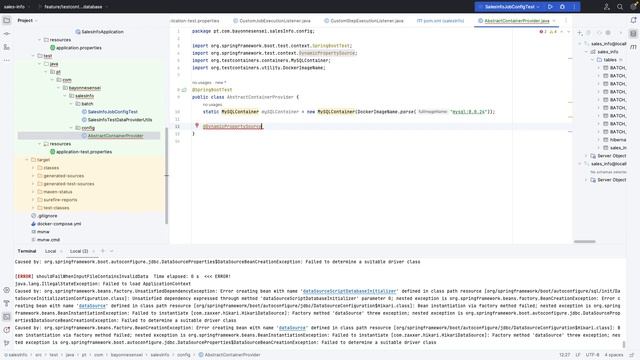Switch to CustomStepExecutionListener.java tab
This screenshot has height=360, width=640.
tap(364, 20)
